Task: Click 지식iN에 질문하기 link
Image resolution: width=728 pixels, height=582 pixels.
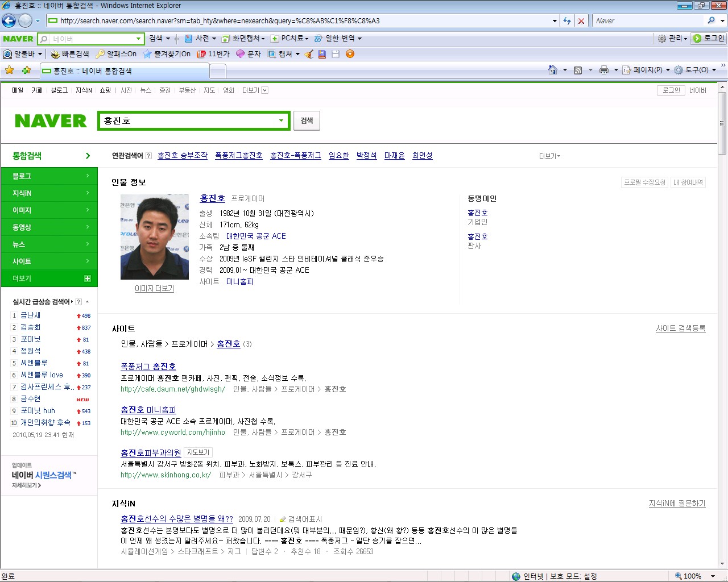Action: click(x=677, y=504)
